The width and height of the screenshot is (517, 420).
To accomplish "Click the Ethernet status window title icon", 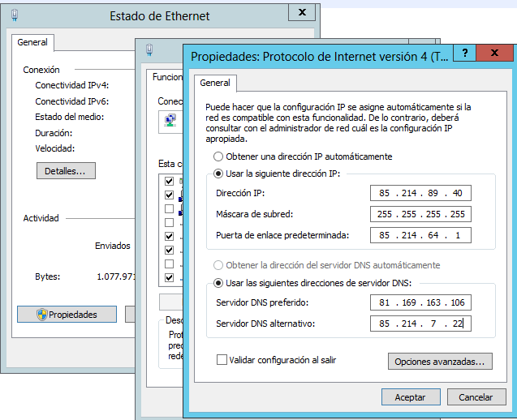I will click(x=15, y=15).
